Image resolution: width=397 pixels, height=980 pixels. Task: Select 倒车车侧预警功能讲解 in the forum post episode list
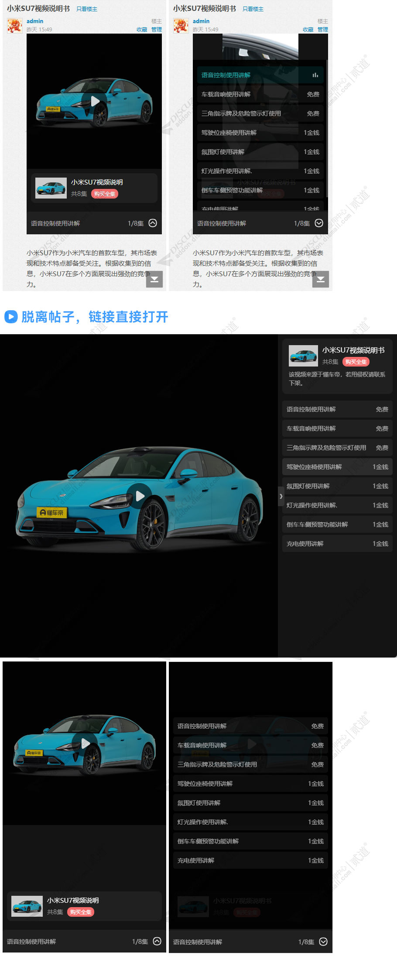pos(260,190)
